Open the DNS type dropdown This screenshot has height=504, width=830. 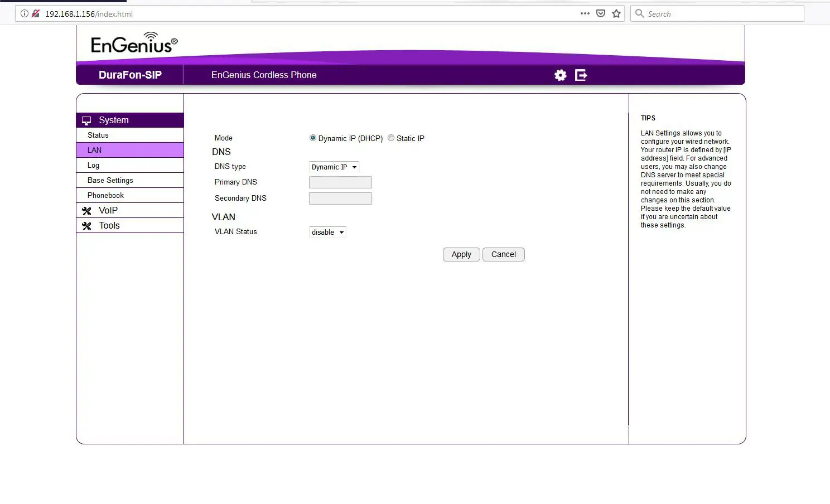click(334, 167)
